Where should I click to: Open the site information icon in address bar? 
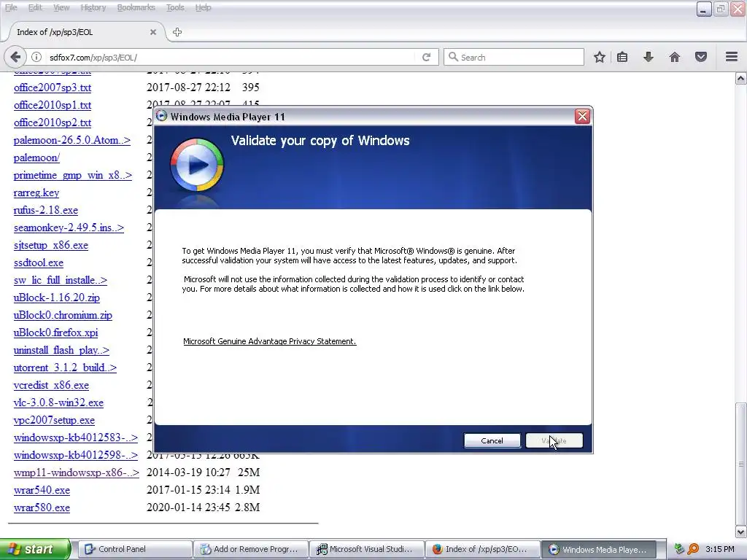(36, 57)
